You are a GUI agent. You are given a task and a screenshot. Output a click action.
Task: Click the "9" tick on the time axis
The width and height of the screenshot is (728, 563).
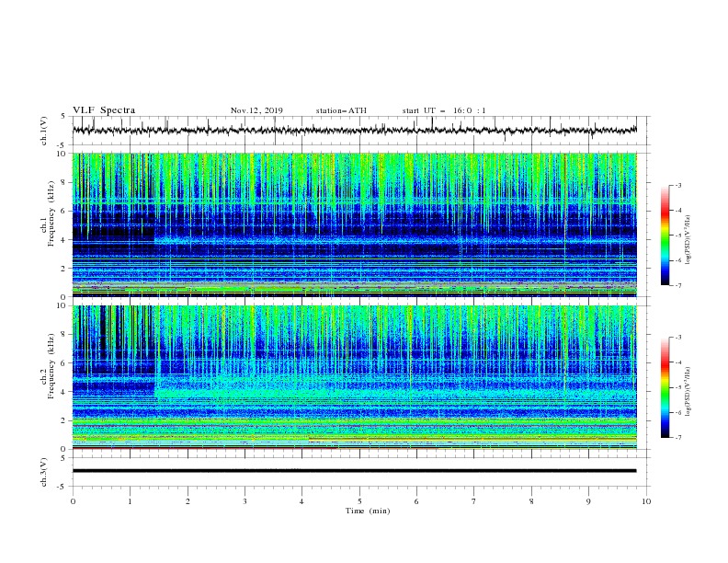pos(588,501)
